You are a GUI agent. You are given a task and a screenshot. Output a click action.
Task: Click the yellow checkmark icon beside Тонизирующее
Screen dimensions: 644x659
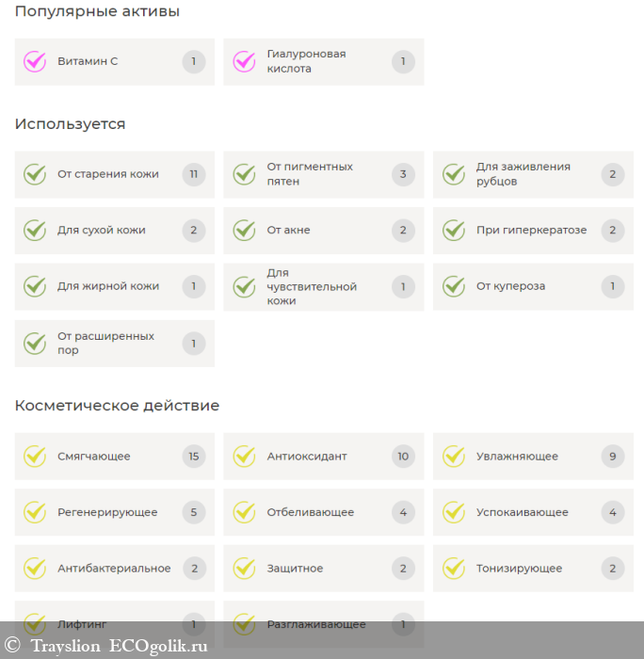(454, 569)
